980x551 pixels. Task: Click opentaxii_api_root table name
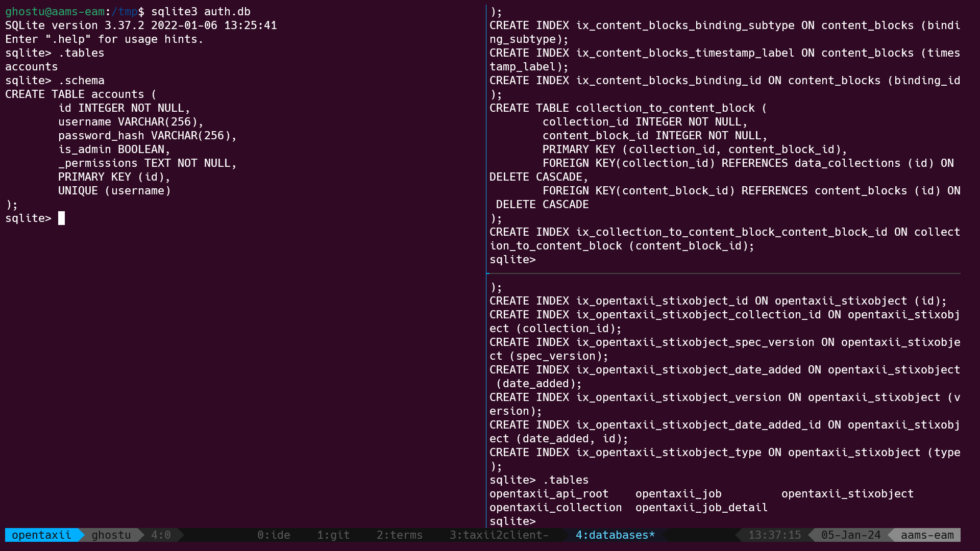[x=549, y=494]
